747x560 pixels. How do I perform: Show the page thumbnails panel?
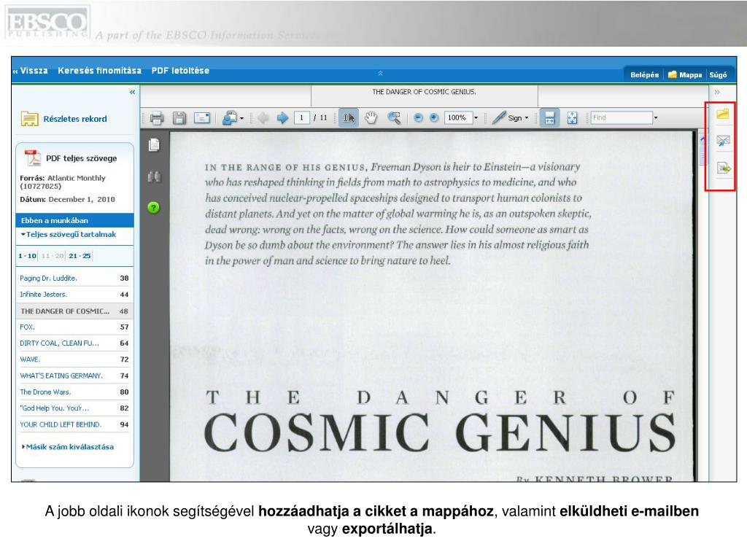point(154,145)
